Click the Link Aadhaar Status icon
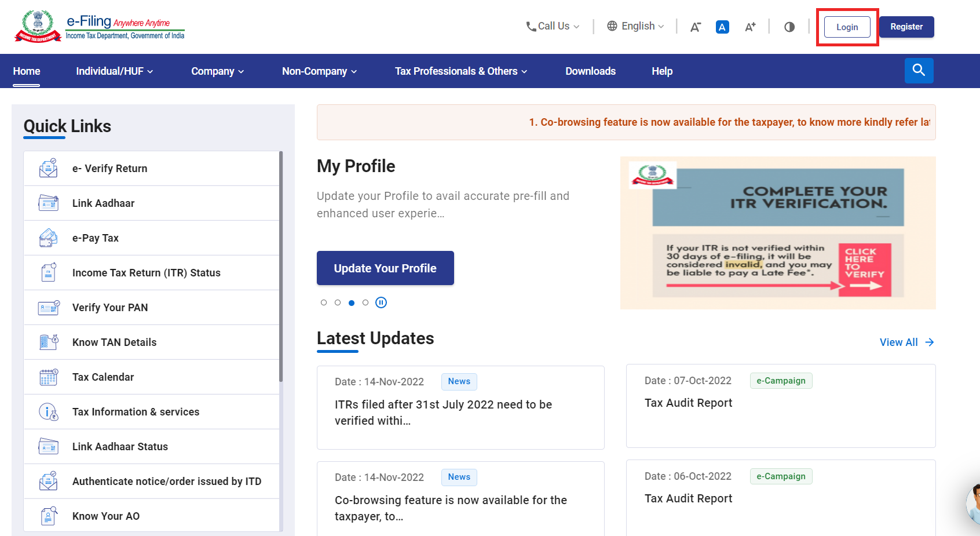 [48, 447]
